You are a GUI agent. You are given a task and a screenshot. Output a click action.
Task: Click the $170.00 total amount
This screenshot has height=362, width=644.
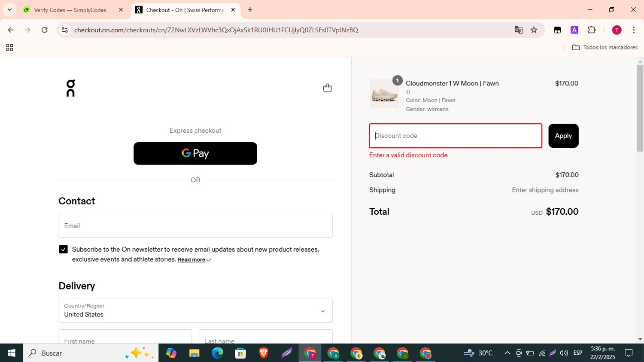pyautogui.click(x=562, y=212)
